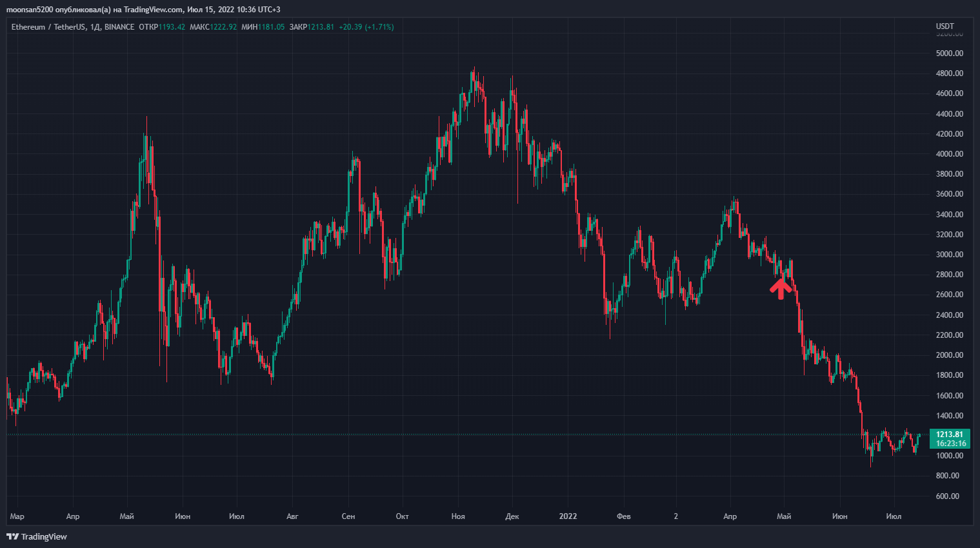This screenshot has height=548, width=980.
Task: Click the Ethereum / TetherUS symbol title
Action: pos(48,27)
